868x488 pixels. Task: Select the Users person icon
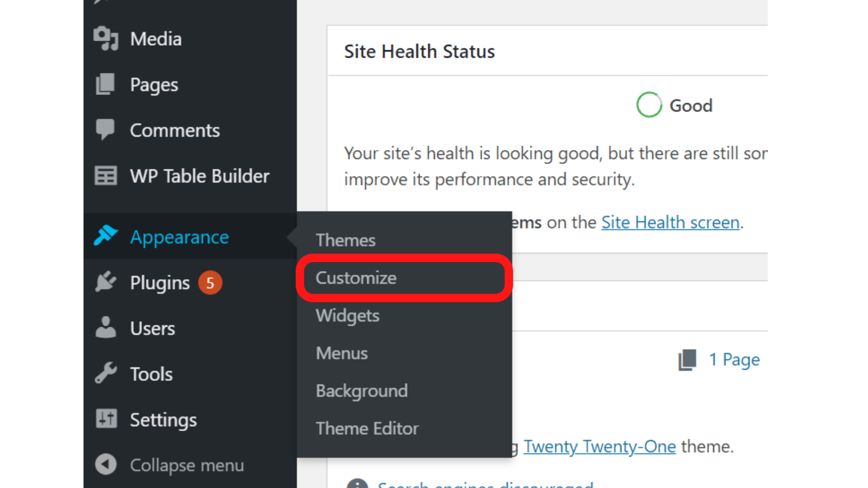pyautogui.click(x=105, y=328)
